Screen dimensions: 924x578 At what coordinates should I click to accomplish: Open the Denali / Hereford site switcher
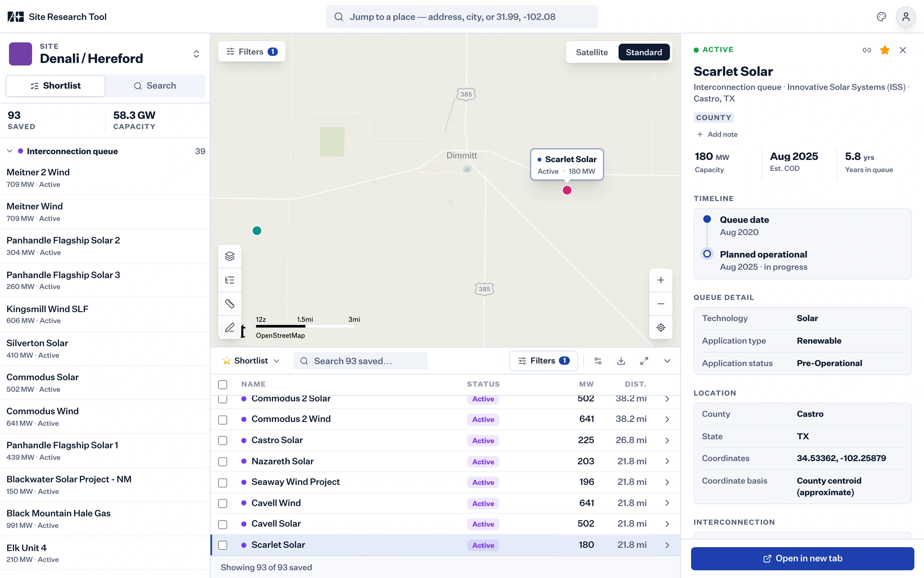pos(196,54)
